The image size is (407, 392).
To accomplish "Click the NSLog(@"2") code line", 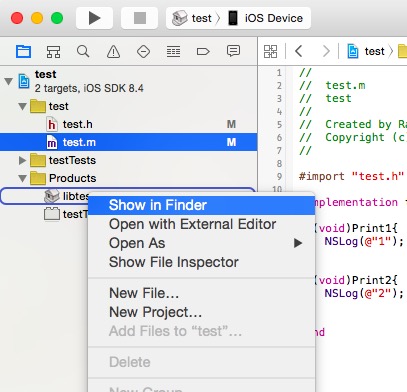I will [364, 293].
